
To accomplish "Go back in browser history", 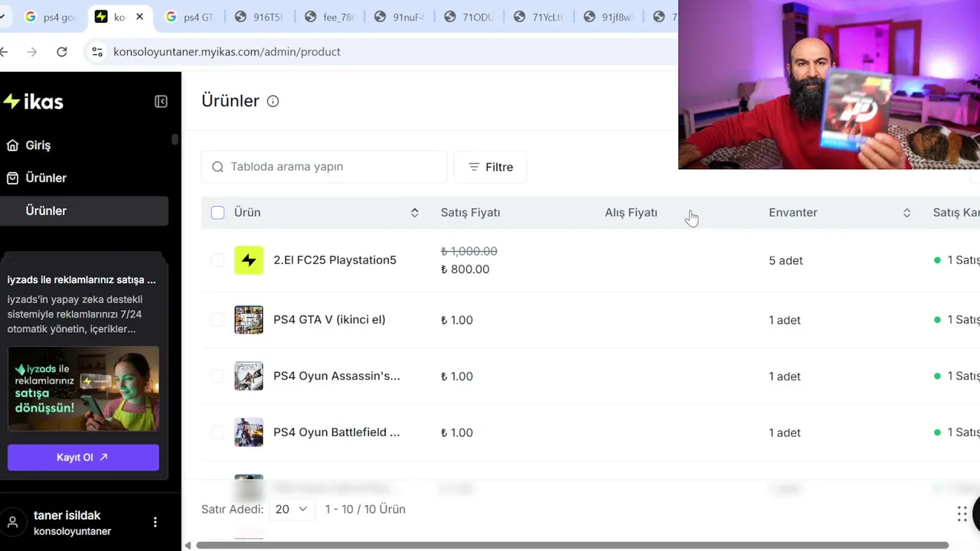I will click(4, 52).
